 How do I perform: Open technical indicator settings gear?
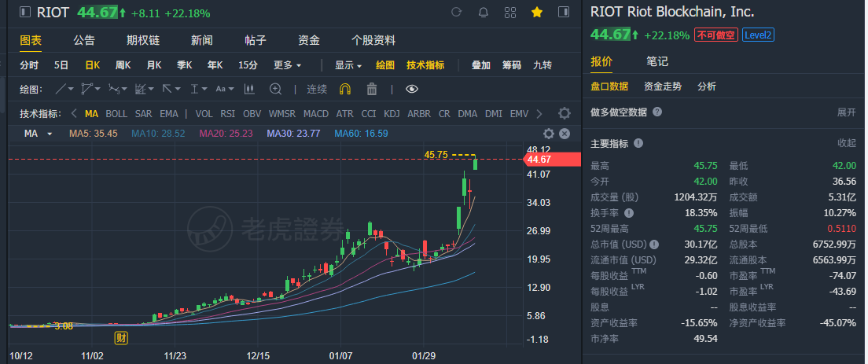click(x=564, y=113)
